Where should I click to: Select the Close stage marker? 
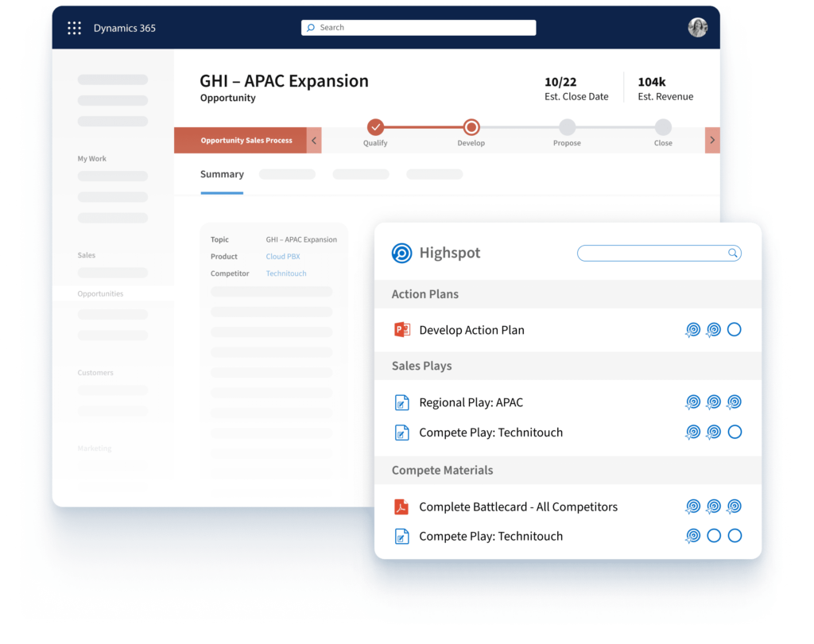pos(663,126)
